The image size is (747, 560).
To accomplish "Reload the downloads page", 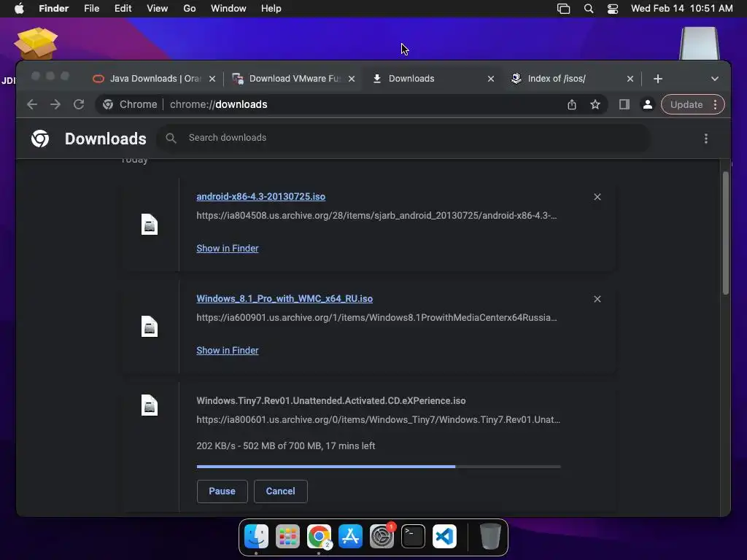I will tap(79, 104).
